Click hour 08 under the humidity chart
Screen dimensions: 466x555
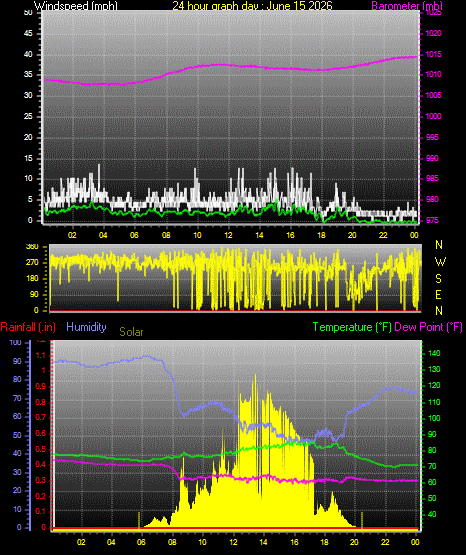pyautogui.click(x=172, y=542)
